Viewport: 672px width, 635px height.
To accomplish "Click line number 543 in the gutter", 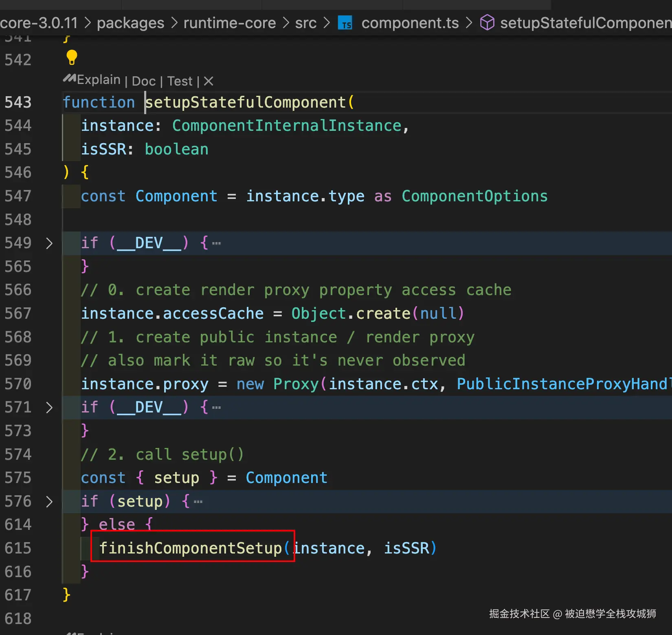I will click(18, 102).
